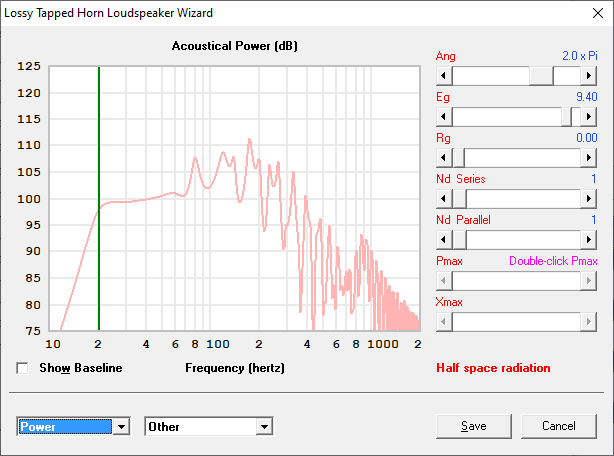Viewport: 614px width, 456px height.
Task: Click the Pmax slider left arrow
Action: (444, 281)
